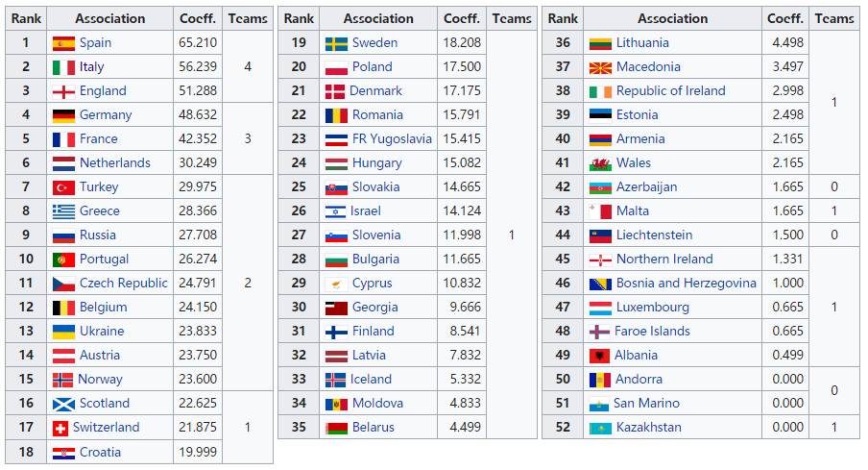
Task: Click the Turkey flag icon
Action: click(63, 187)
